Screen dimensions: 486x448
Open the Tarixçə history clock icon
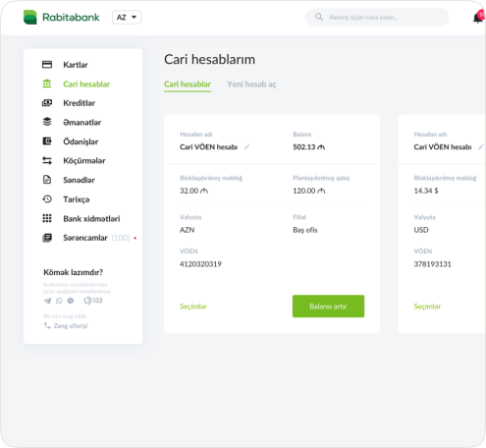47,199
